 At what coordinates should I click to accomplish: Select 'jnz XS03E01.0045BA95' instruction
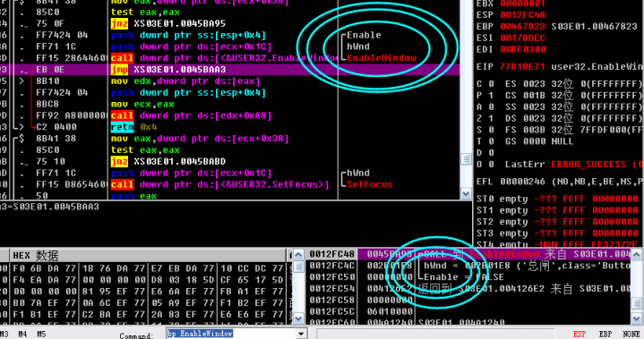(x=168, y=24)
